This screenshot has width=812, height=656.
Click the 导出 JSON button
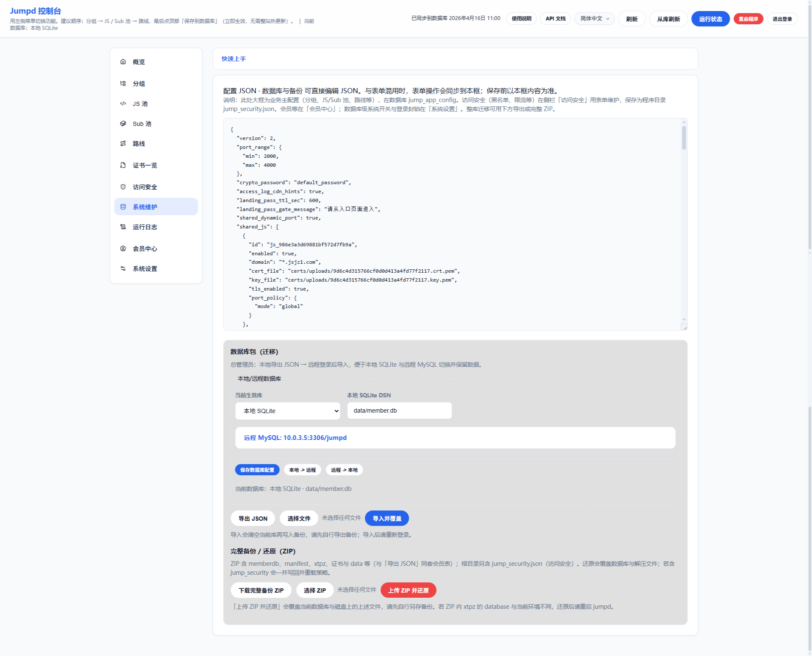(x=253, y=519)
